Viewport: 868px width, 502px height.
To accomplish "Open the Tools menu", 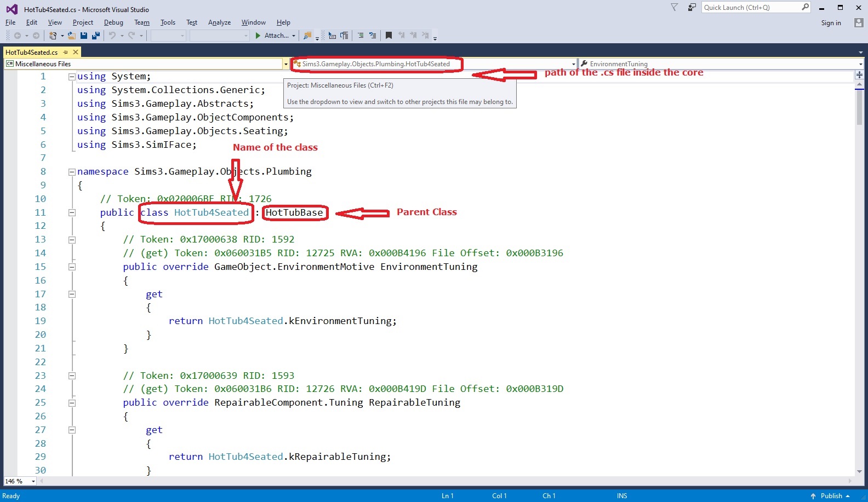I will (168, 22).
